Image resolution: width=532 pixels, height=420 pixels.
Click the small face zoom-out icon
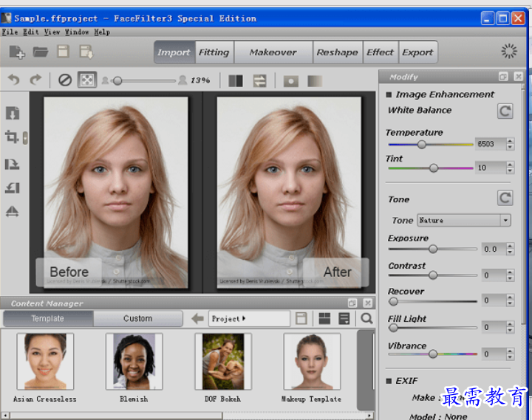105,80
